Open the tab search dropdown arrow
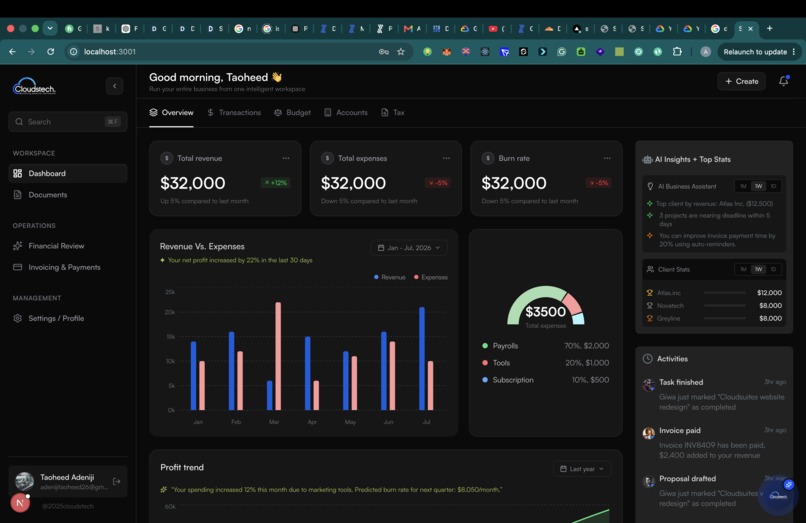 (x=50, y=28)
